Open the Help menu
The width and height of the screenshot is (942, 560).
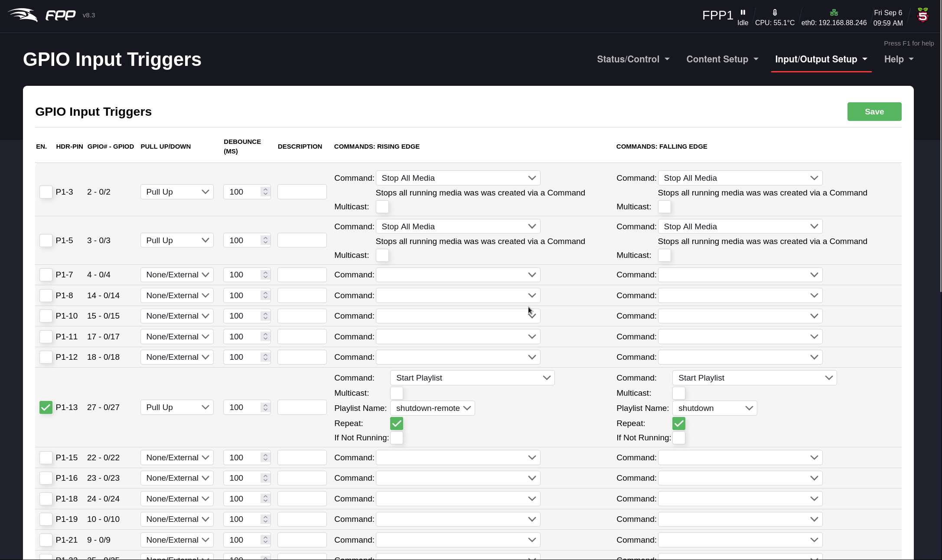coord(898,59)
